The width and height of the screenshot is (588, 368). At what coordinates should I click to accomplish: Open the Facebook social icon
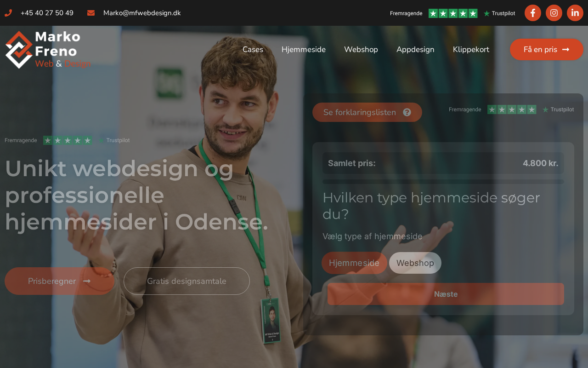pyautogui.click(x=533, y=13)
